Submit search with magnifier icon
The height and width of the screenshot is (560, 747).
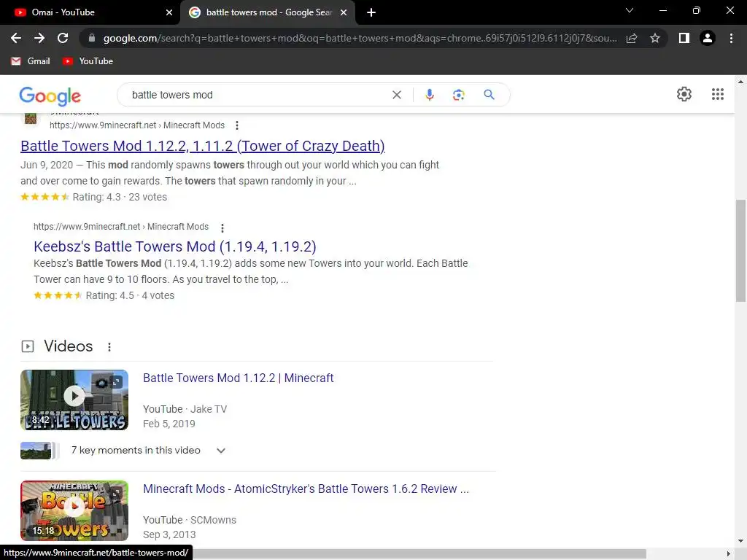tap(489, 95)
